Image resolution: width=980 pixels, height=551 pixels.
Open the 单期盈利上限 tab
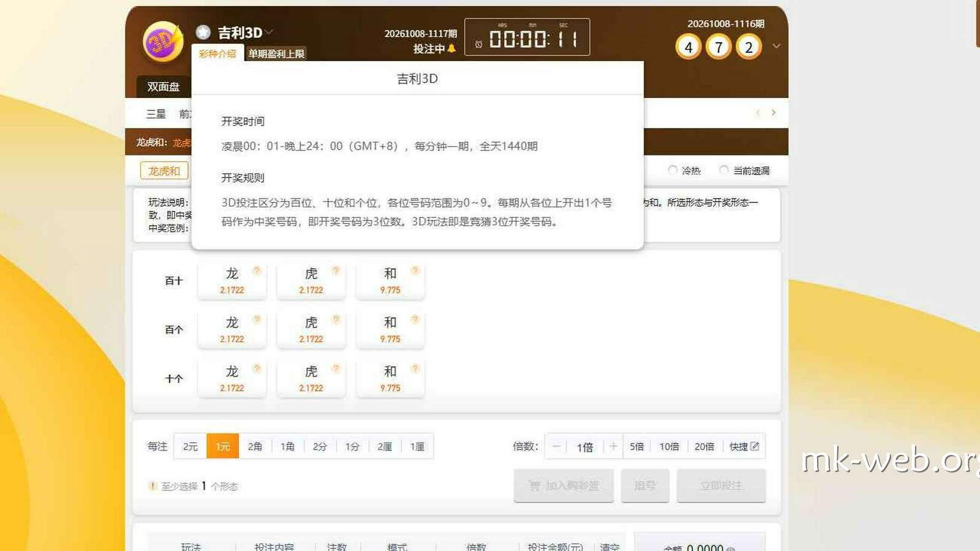[x=276, y=54]
